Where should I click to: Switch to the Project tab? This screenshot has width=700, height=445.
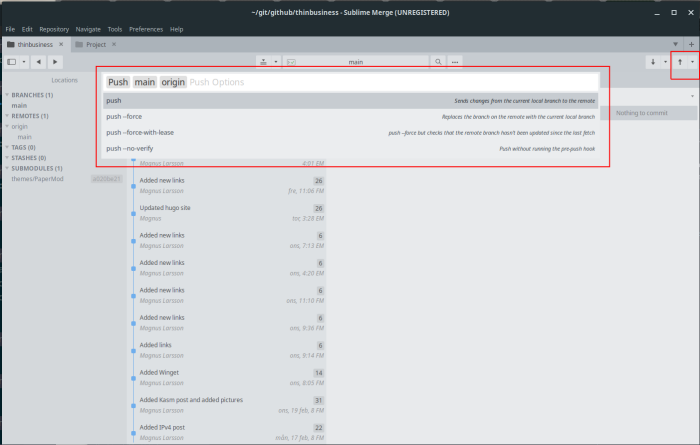(96, 44)
